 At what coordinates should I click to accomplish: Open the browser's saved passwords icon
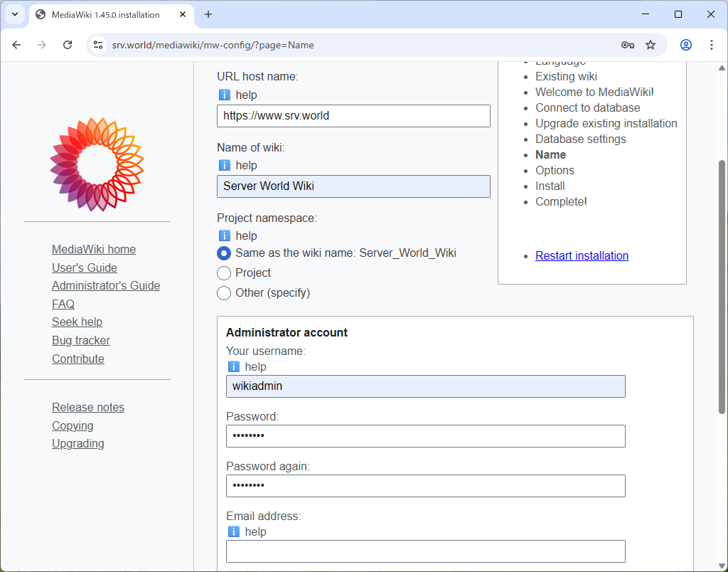tap(627, 44)
